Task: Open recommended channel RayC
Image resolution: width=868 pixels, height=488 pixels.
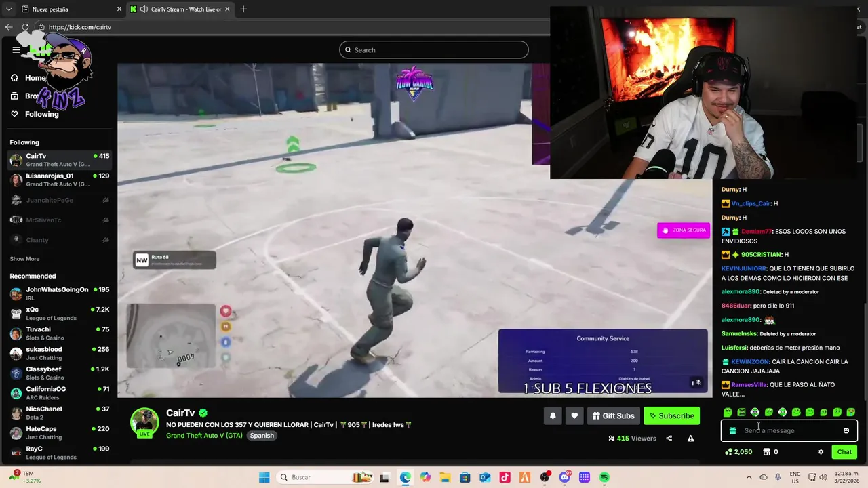Action: point(60,453)
